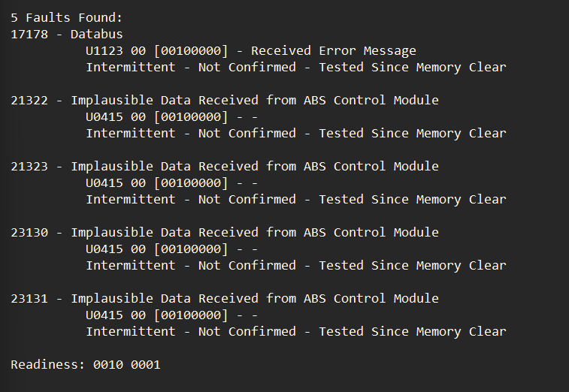Click the Intermittent status line under fault 17178

tap(295, 68)
